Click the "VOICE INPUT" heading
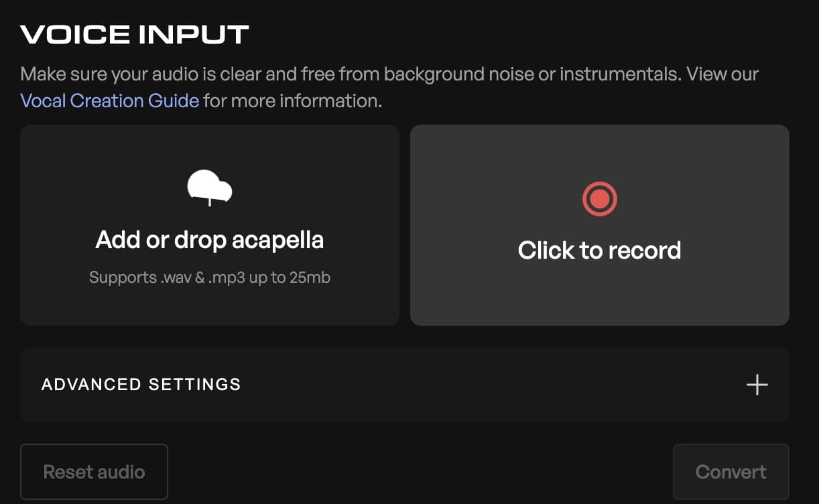This screenshot has height=504, width=819. (135, 35)
